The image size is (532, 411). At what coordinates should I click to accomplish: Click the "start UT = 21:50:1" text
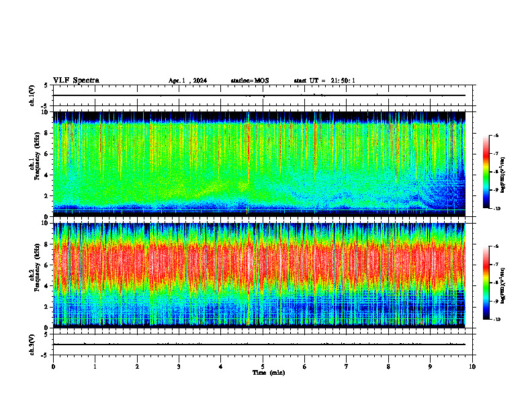pos(324,81)
